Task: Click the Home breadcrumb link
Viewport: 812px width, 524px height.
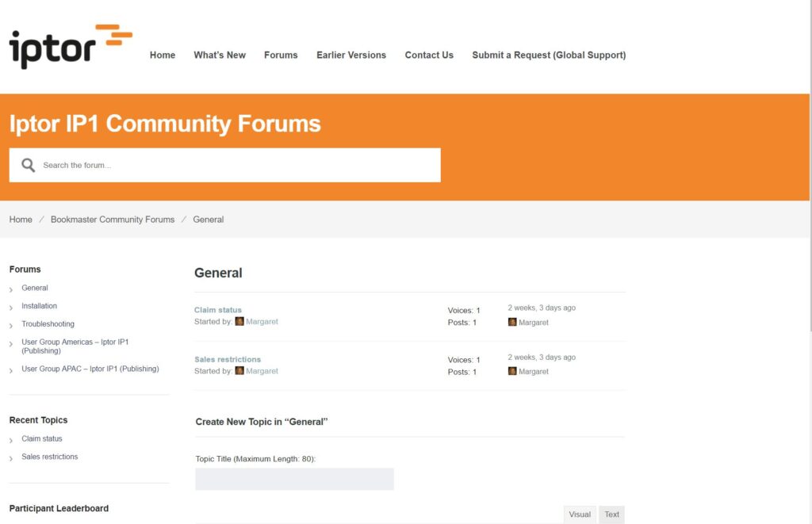Action: click(x=21, y=220)
